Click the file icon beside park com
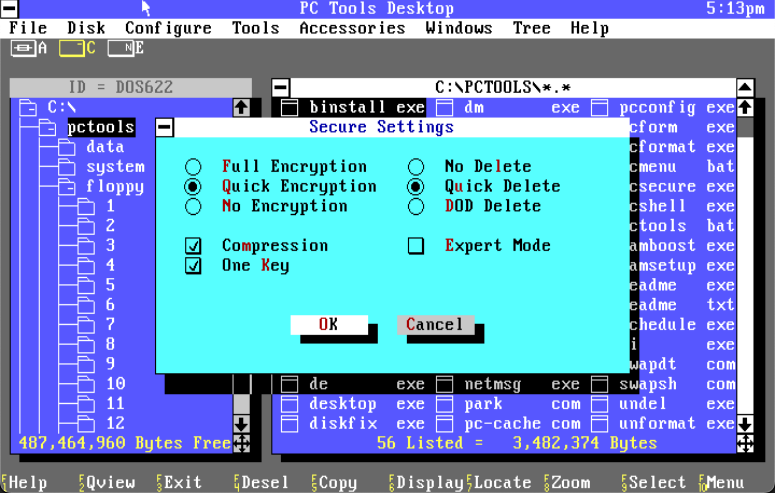 point(444,404)
